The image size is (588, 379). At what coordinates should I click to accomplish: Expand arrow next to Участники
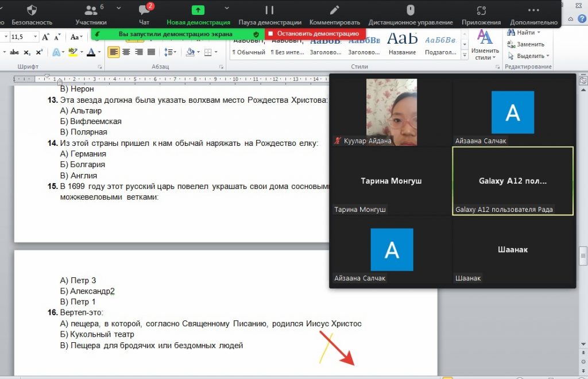(119, 8)
